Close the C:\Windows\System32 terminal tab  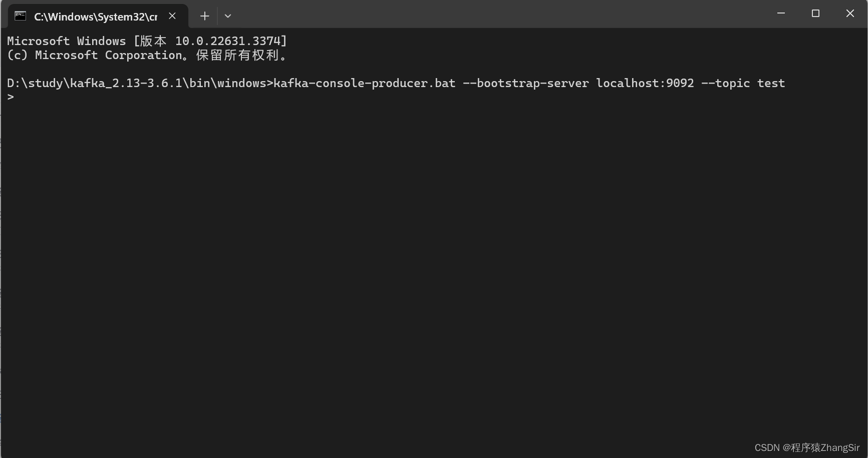pyautogui.click(x=172, y=16)
